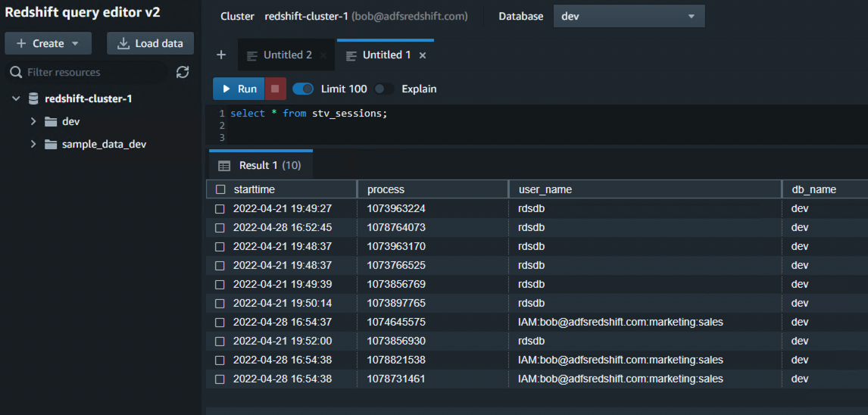Screen dimensions: 868x415
Task: Click the starttime cell 2022-04-21 19:50:14
Action: (x=282, y=303)
